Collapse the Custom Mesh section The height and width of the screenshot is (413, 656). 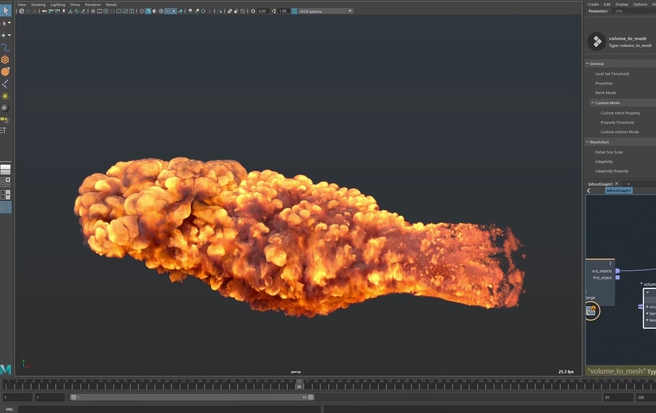coord(592,103)
